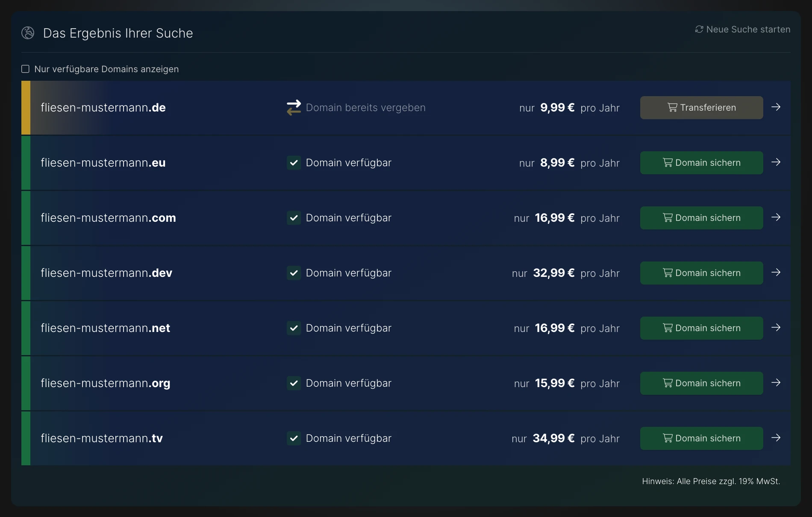Click the globe icon beside the search heading
The image size is (812, 517).
28,33
